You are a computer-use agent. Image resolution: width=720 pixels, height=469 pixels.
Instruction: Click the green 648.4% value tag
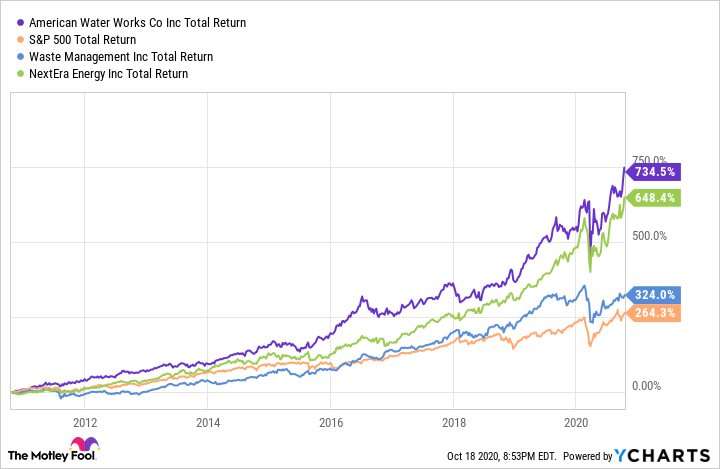click(x=656, y=197)
